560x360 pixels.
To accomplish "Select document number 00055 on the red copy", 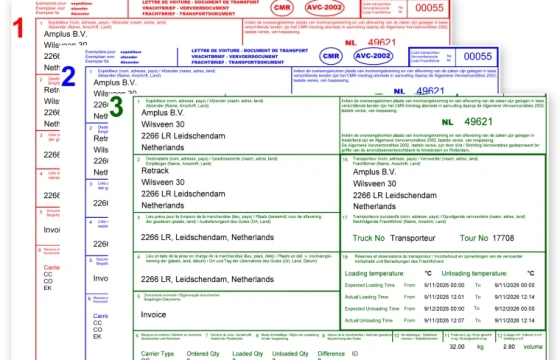I will click(429, 8).
